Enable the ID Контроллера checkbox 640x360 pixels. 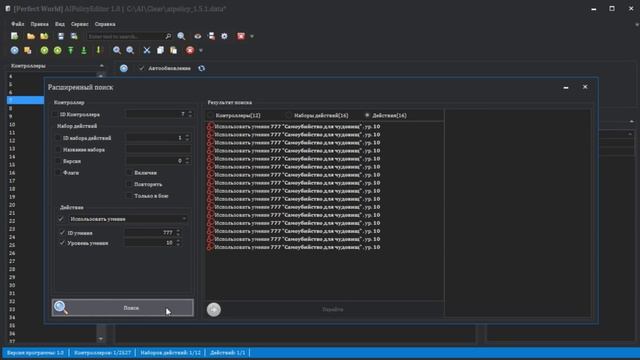click(55, 115)
